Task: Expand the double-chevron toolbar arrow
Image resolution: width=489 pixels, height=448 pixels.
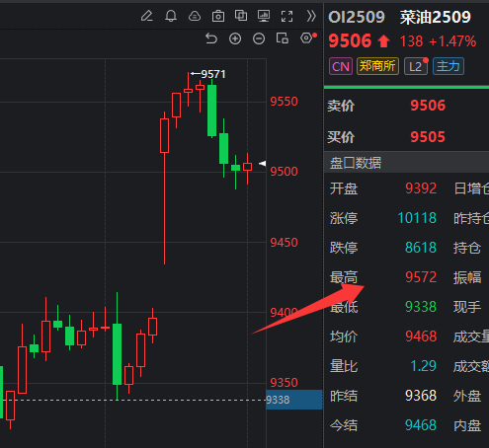Action: coord(311,16)
